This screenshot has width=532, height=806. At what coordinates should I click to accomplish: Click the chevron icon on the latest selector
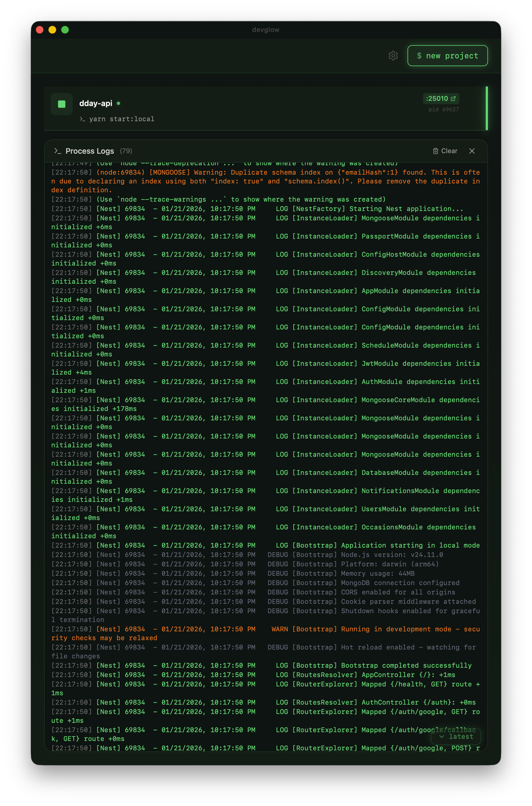coord(442,737)
